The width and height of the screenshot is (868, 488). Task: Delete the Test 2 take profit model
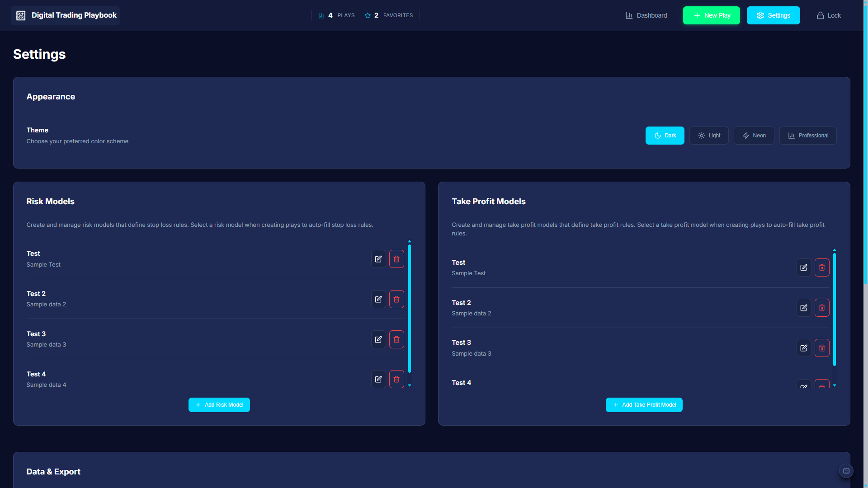tap(822, 308)
